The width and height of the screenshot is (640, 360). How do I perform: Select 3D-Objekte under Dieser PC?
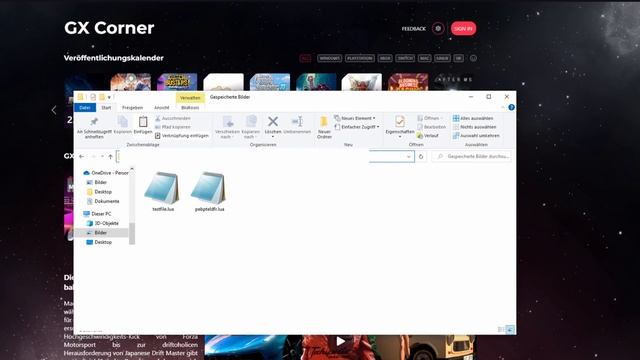102,223
